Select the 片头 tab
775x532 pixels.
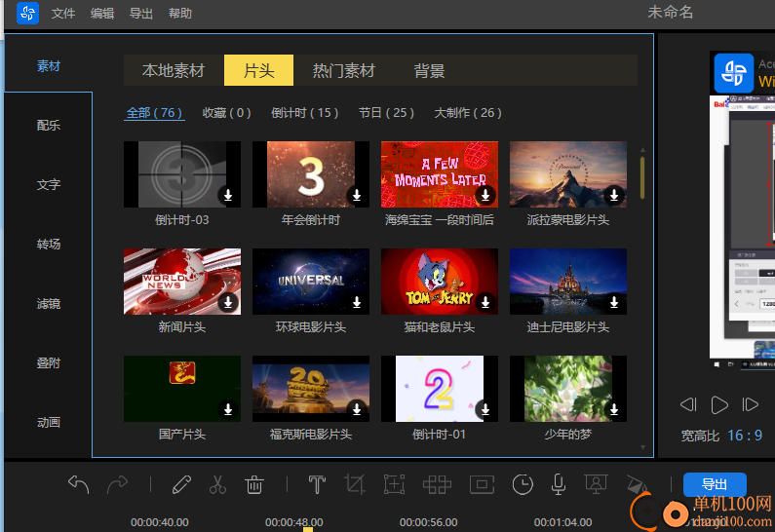(258, 70)
